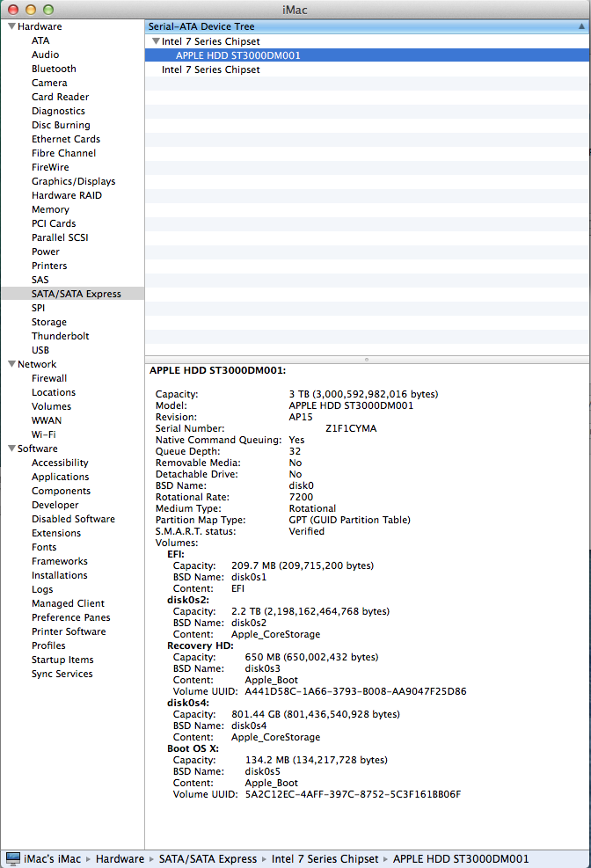This screenshot has height=868, width=591.
Task: Open Profiles category
Action: click(x=48, y=646)
